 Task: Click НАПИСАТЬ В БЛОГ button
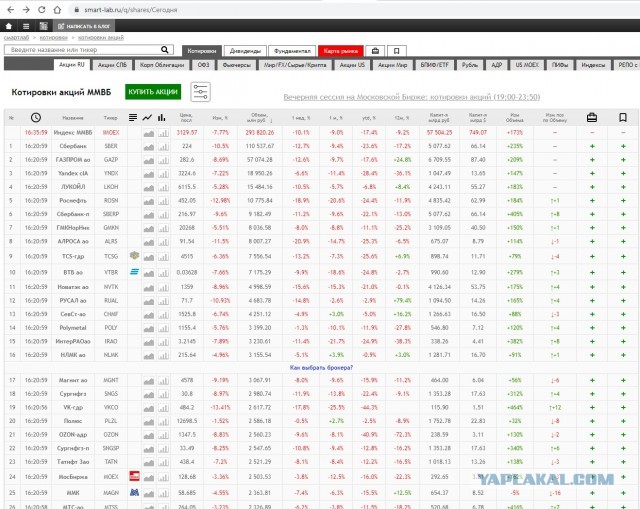point(84,26)
